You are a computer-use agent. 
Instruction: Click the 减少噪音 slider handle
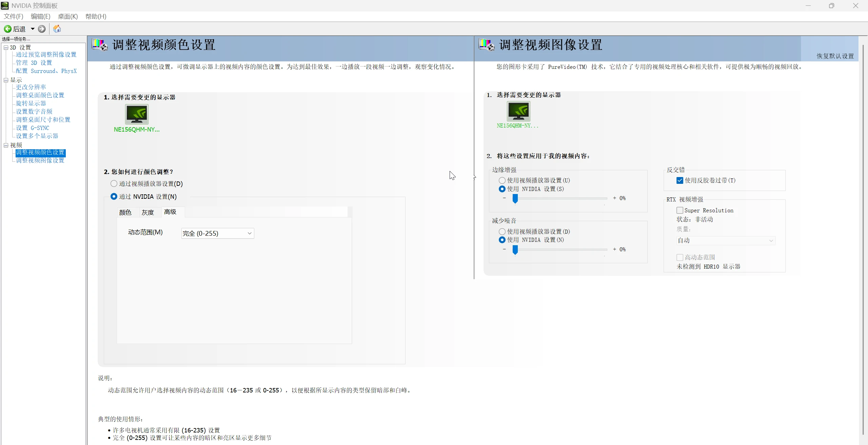[x=516, y=250]
